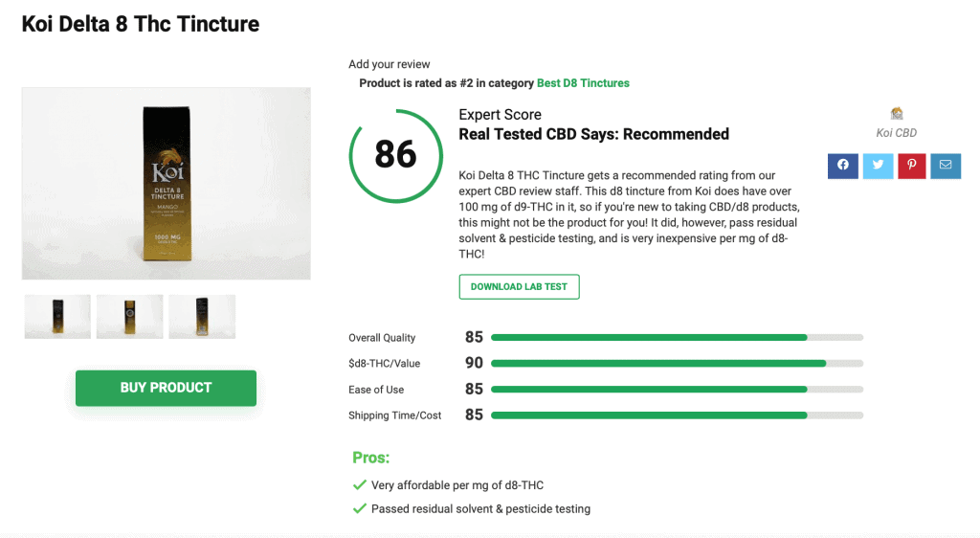This screenshot has width=980, height=538.
Task: View the second product thumbnail
Action: [129, 317]
